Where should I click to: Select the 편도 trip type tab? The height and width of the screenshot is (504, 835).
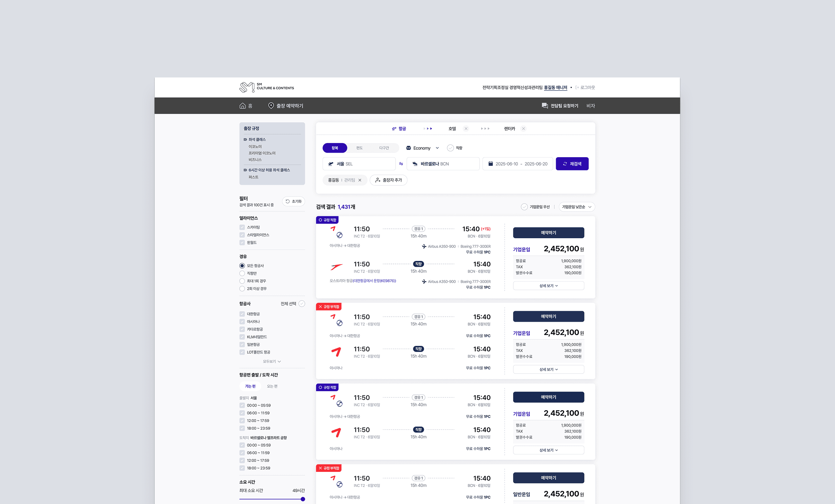[x=359, y=148]
